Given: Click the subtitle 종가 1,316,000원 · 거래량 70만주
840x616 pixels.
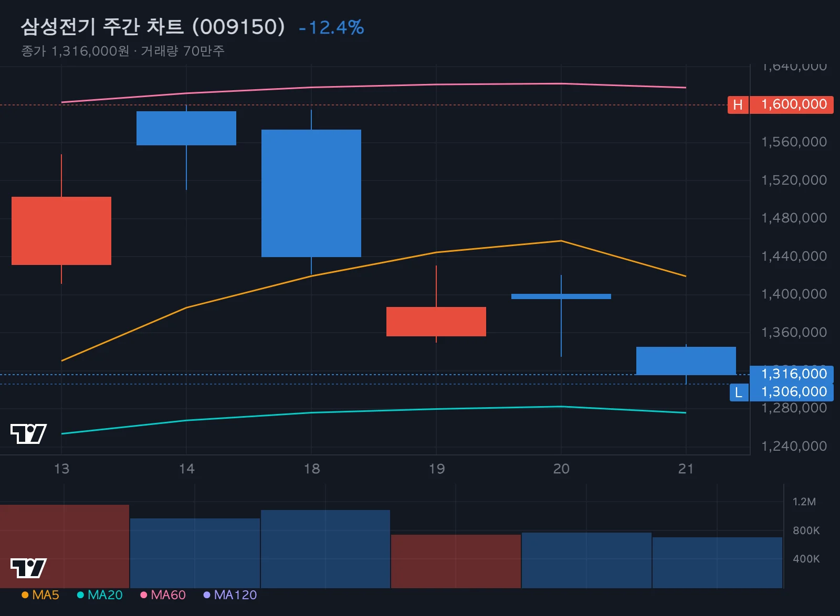Looking at the screenshot, I should [x=123, y=51].
